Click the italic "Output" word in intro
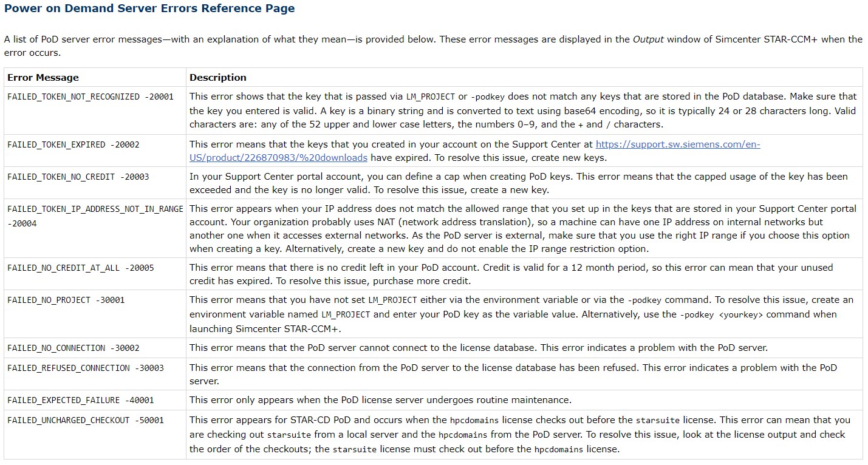The width and height of the screenshot is (868, 465). 648,39
